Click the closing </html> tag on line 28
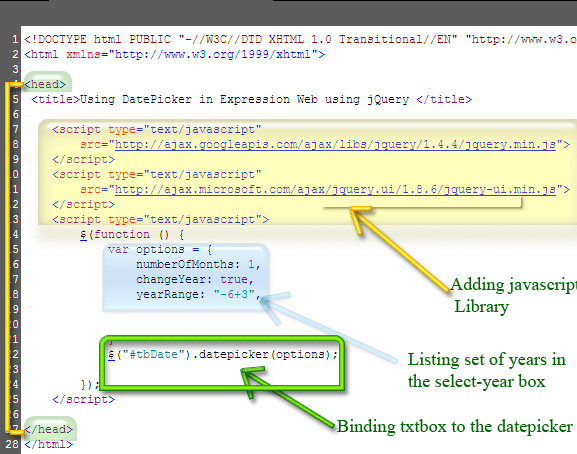The height and width of the screenshot is (454, 577). 49,444
